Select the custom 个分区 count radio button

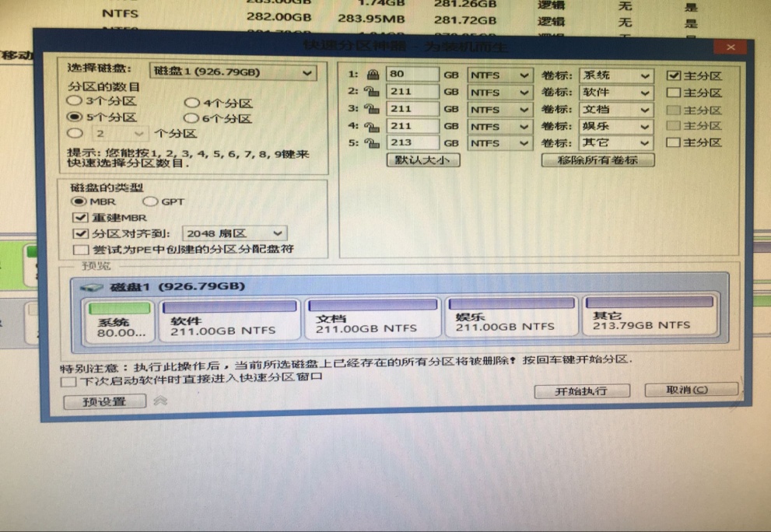click(75, 133)
